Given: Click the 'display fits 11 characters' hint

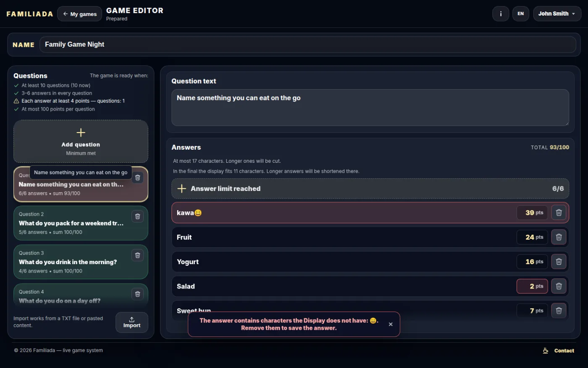Looking at the screenshot, I should (x=266, y=171).
